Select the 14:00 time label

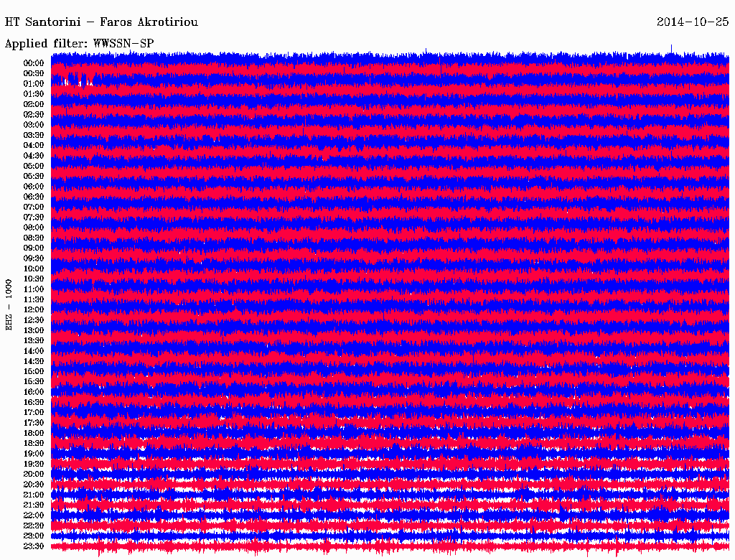click(34, 351)
